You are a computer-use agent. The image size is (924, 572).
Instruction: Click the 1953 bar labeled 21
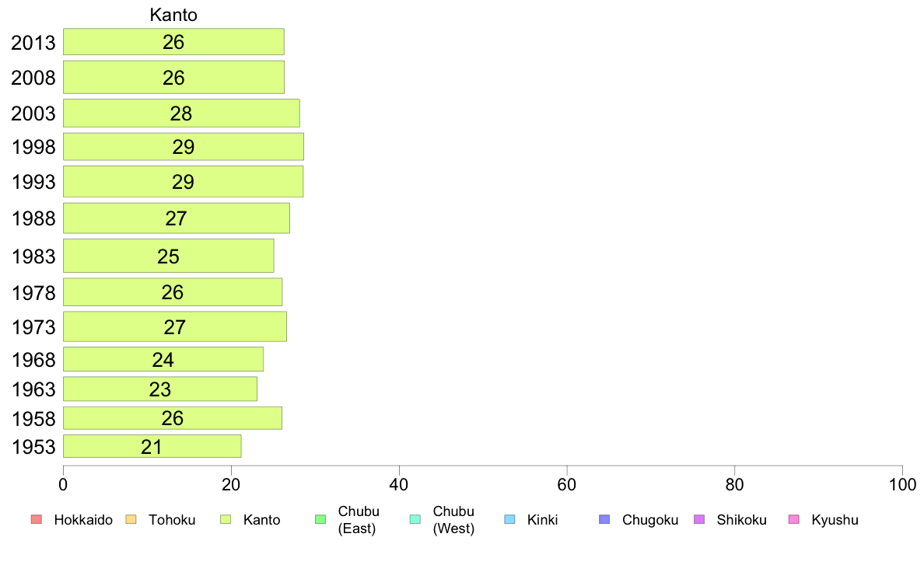coord(152,446)
